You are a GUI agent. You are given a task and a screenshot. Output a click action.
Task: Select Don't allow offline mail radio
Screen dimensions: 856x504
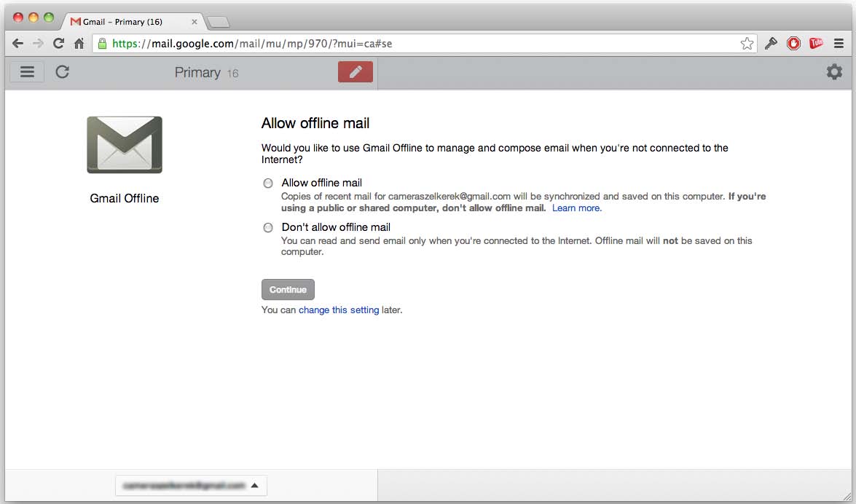tap(268, 228)
